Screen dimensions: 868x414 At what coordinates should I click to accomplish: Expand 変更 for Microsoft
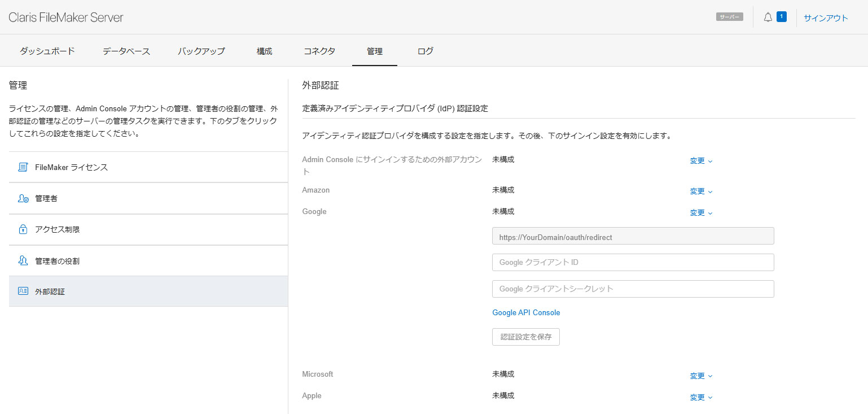(x=701, y=376)
